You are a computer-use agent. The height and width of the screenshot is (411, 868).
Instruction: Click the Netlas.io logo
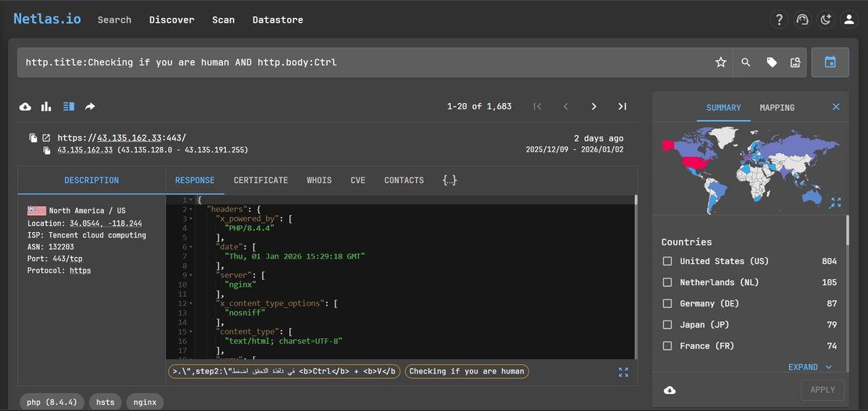tap(47, 19)
